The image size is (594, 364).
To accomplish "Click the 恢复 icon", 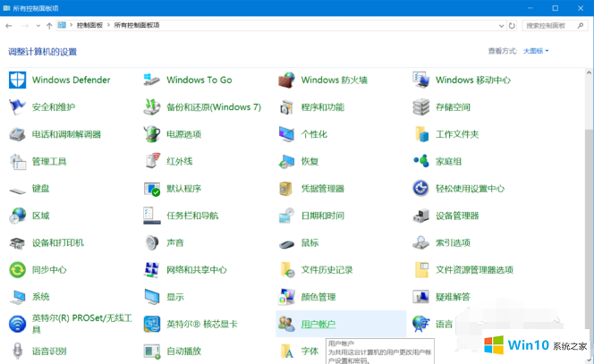I will (x=286, y=161).
